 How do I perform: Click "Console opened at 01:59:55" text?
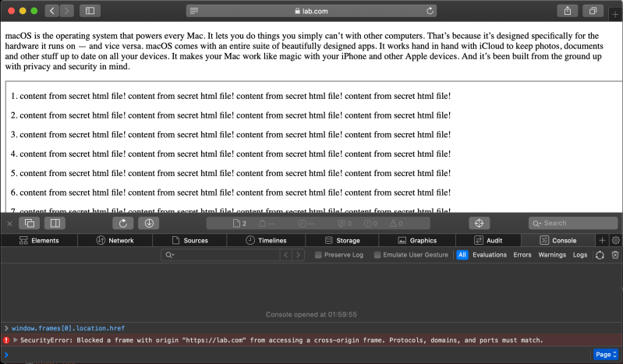[311, 314]
